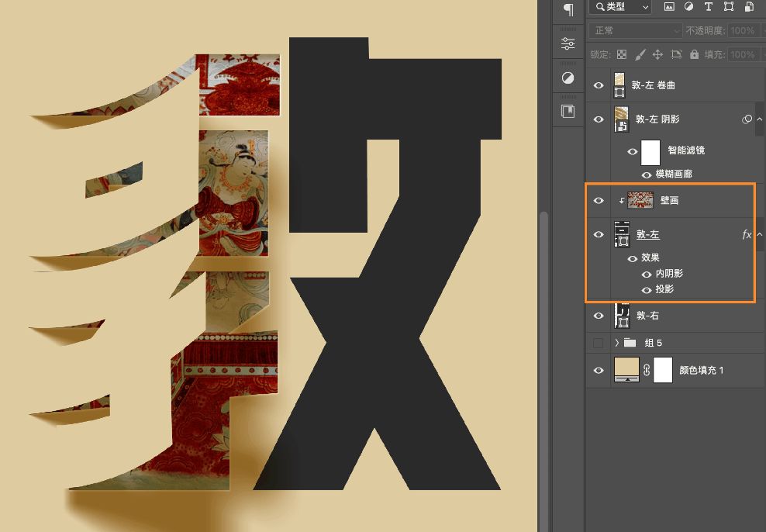Click the 智能滤镜 label
766x532 pixels.
coord(686,150)
